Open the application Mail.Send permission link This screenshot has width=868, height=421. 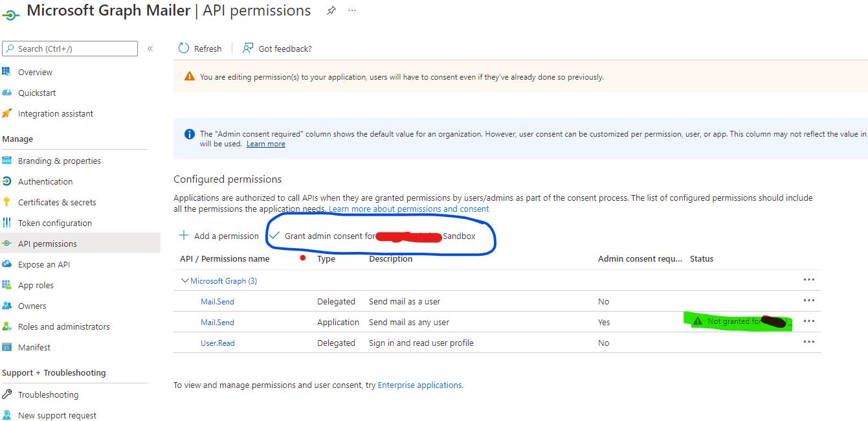click(217, 322)
